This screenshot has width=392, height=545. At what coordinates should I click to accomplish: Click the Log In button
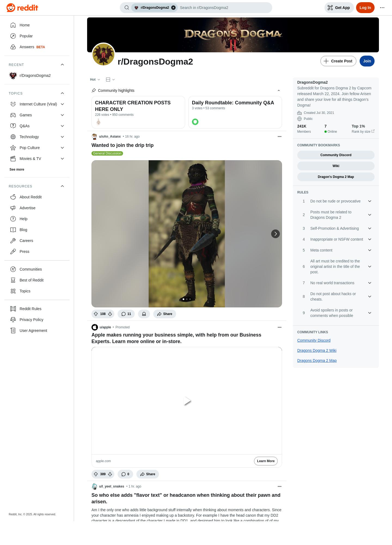pos(365,8)
